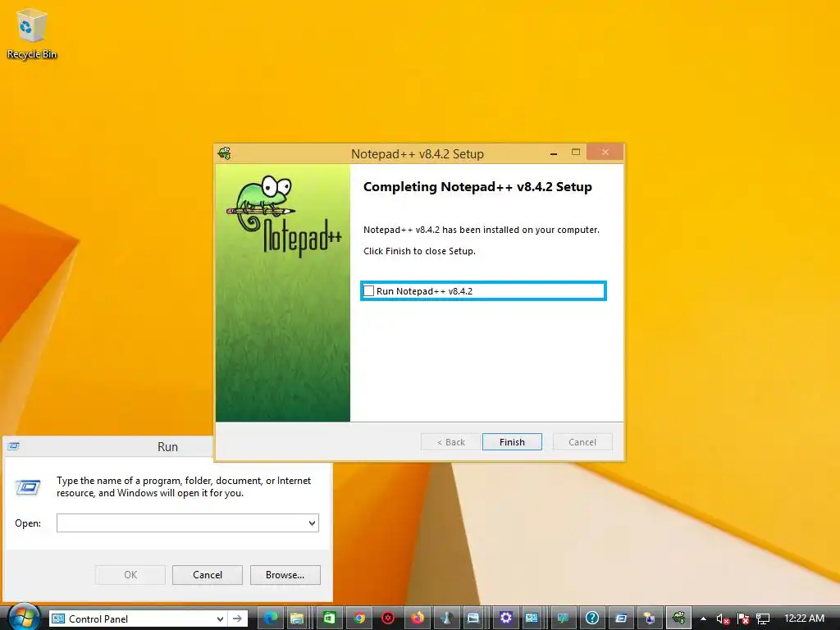Screen dimensions: 840x630
Task: Check the Run Notepad++ v8.4.2 checkbox
Action: pos(368,291)
